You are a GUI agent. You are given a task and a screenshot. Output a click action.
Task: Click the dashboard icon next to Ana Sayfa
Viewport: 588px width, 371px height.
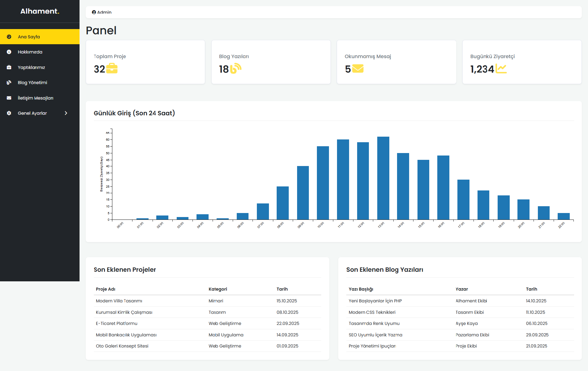point(9,37)
